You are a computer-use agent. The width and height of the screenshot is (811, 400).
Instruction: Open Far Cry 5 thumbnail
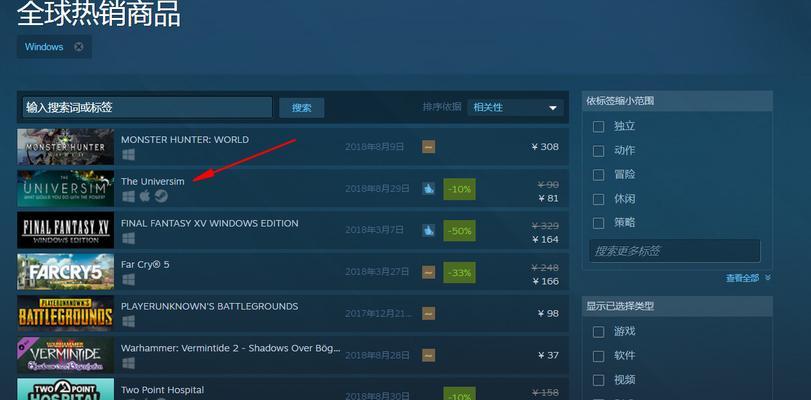pyautogui.click(x=66, y=272)
